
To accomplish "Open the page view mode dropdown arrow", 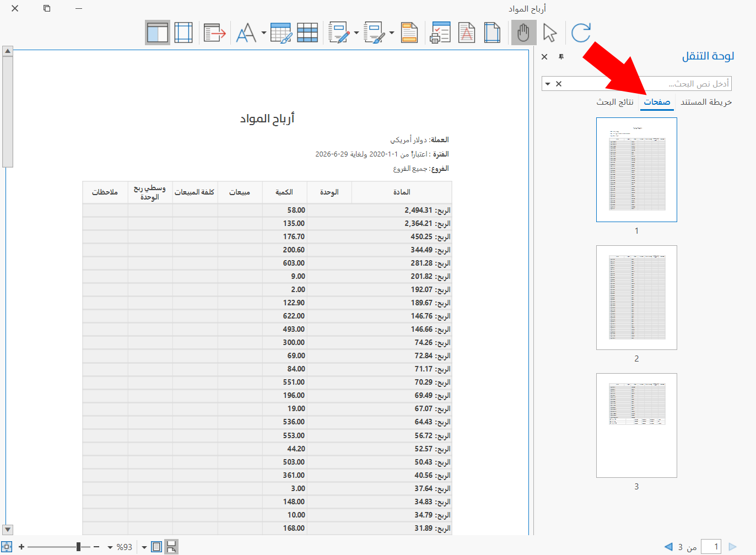I will click(x=144, y=547).
